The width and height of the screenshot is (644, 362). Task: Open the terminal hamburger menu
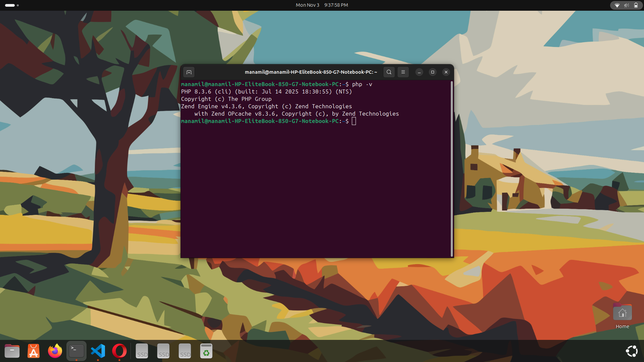point(403,72)
